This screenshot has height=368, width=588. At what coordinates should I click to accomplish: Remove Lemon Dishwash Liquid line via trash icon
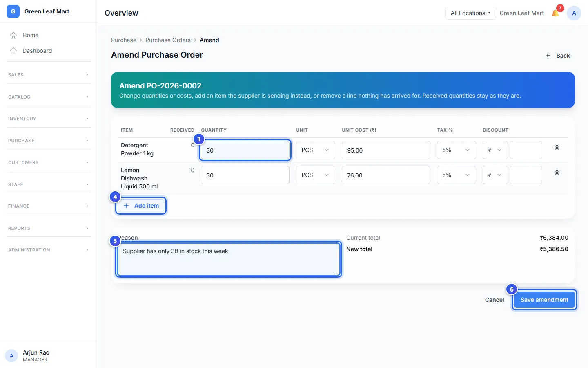pyautogui.click(x=557, y=173)
